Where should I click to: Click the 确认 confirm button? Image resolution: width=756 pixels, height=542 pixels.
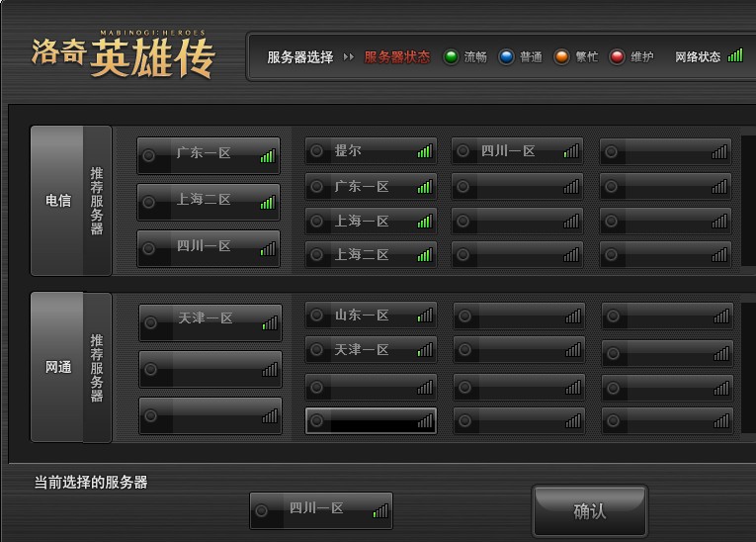[590, 511]
